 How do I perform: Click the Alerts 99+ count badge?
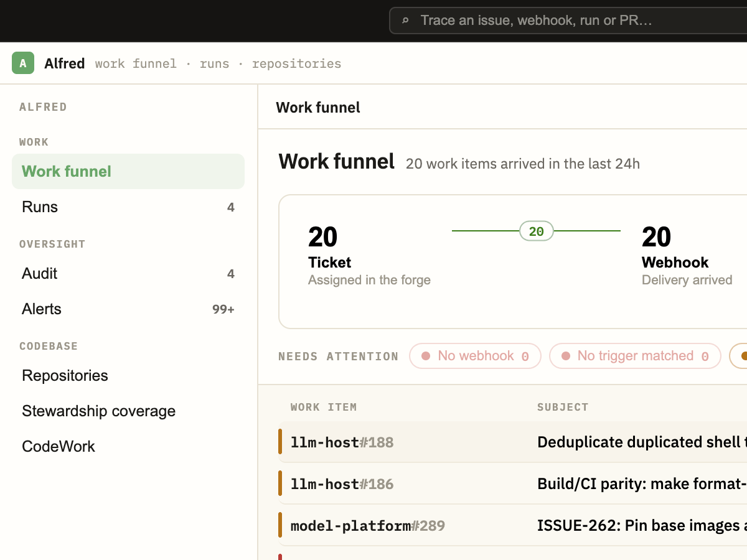(223, 309)
